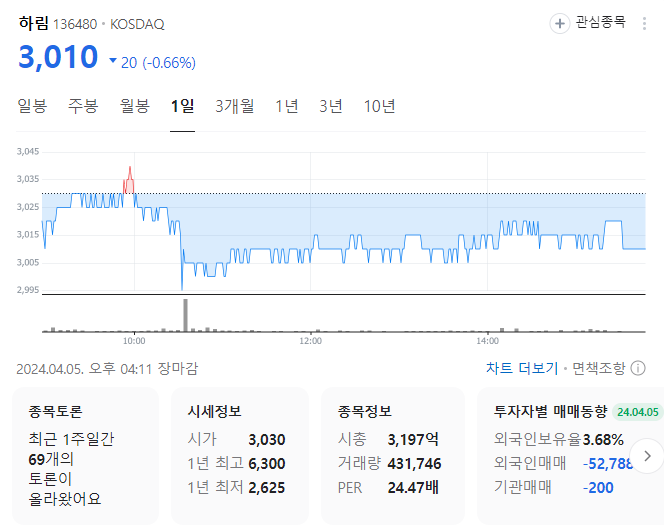
Task: Click the 면책조항 info icon
Action: [x=638, y=368]
